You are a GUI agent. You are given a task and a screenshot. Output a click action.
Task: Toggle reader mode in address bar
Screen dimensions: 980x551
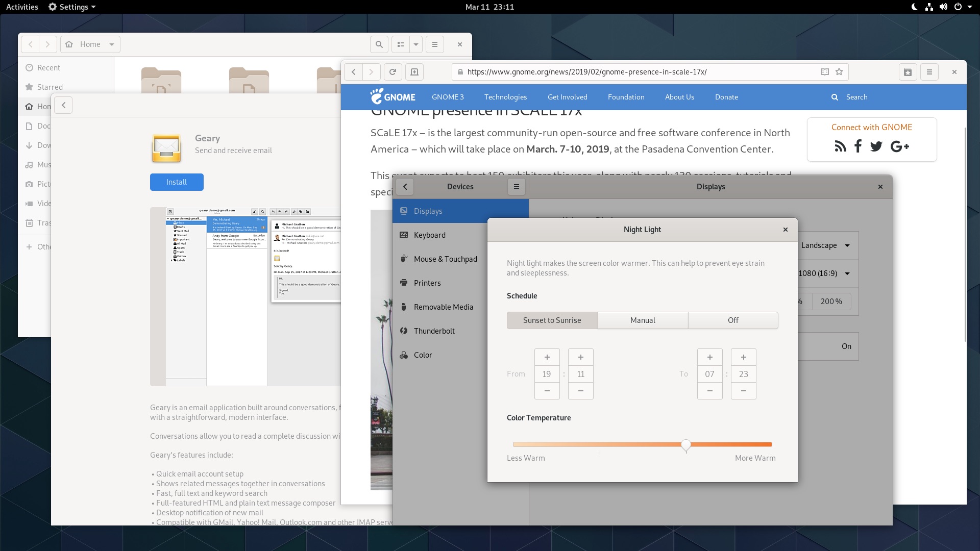825,72
